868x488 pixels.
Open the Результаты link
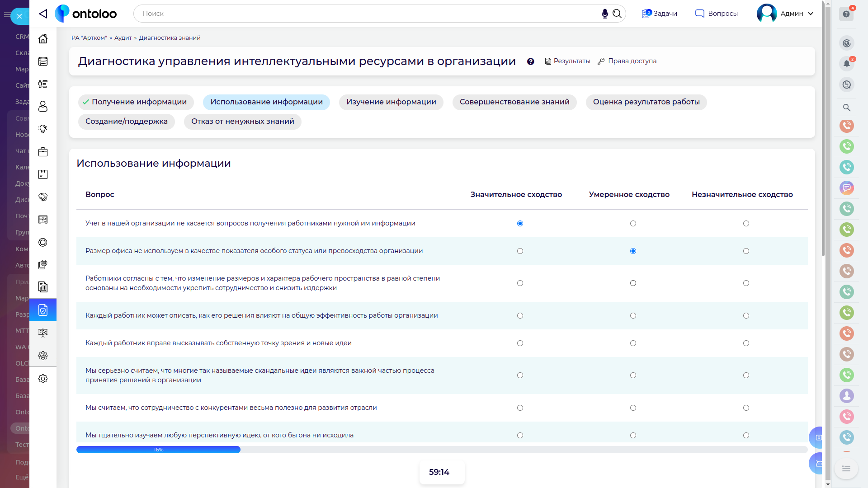point(567,61)
